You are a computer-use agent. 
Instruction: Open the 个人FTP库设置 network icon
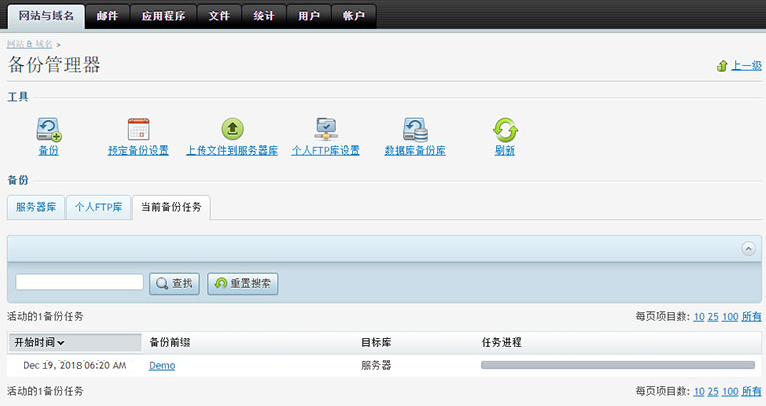pyautogui.click(x=326, y=129)
